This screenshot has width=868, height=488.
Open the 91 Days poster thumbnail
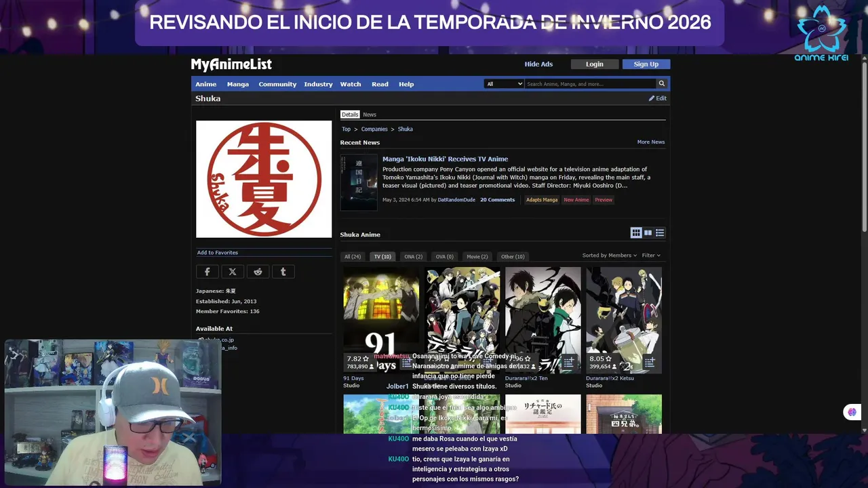(381, 319)
